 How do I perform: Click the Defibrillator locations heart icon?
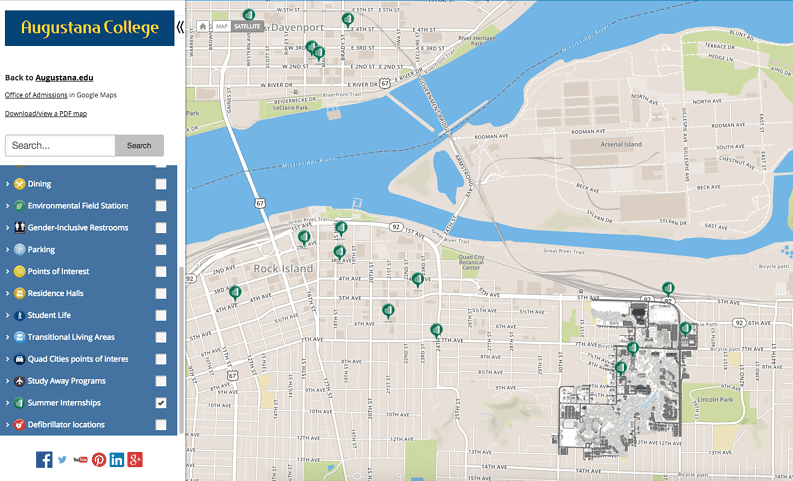coord(19,425)
